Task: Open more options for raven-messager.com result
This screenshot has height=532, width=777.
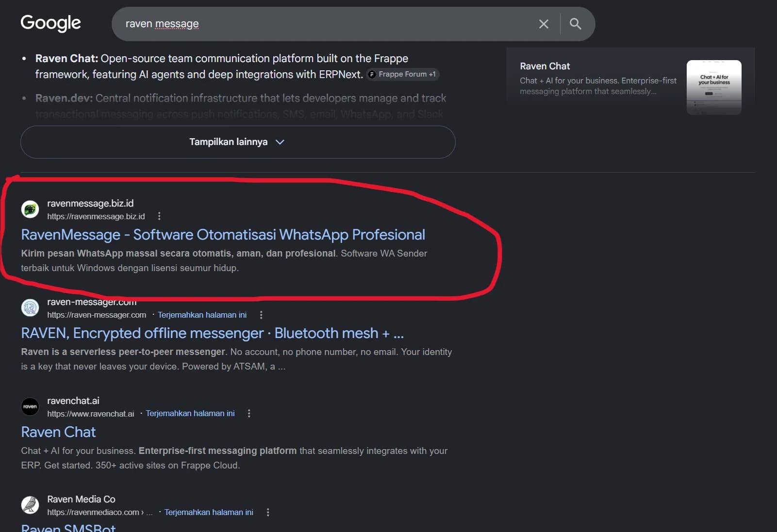Action: [x=261, y=315]
